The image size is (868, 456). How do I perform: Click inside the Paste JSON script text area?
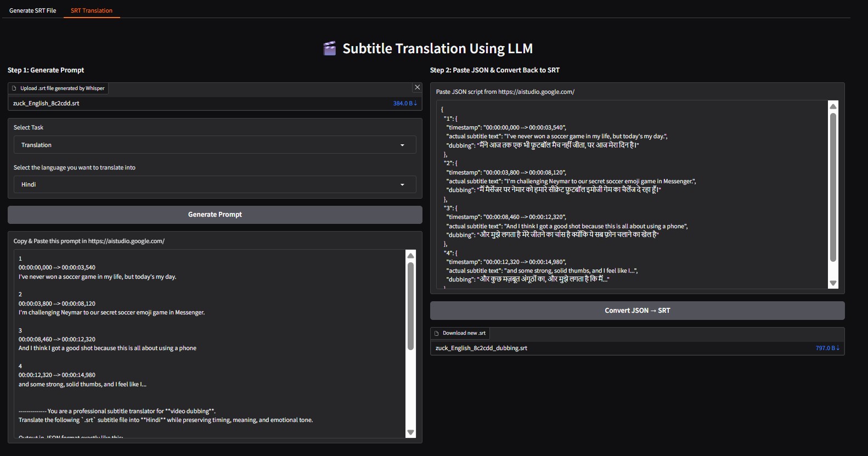(632, 194)
